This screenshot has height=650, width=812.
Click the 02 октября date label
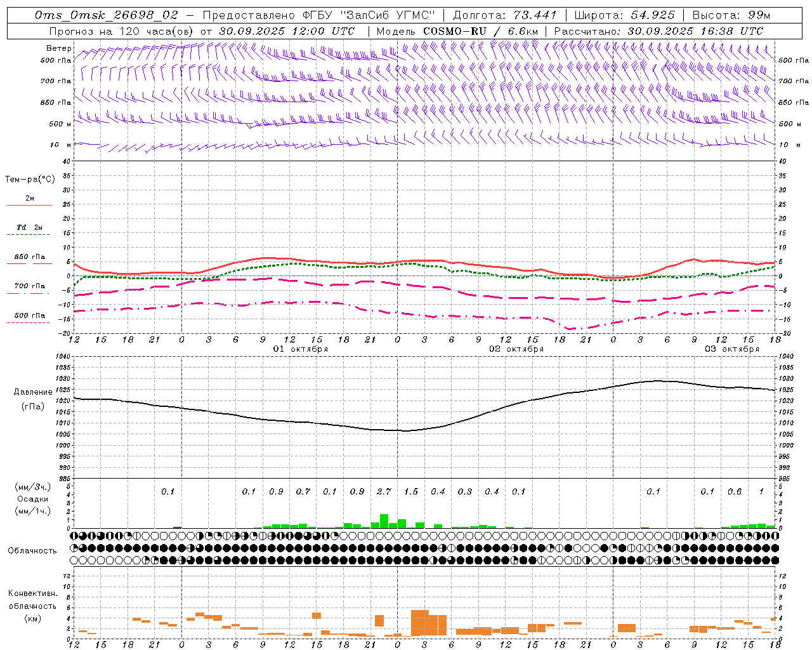click(516, 349)
